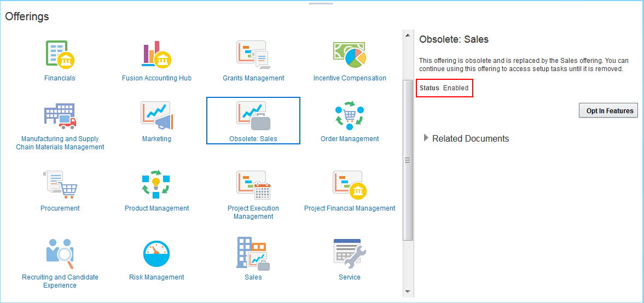Click the Project Financial Management label
Image resolution: width=644 pixels, height=303 pixels.
click(350, 208)
